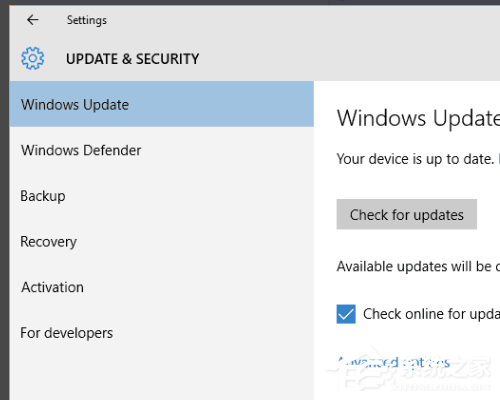Click the Settings window title text
Image resolution: width=500 pixels, height=400 pixels.
[x=87, y=20]
